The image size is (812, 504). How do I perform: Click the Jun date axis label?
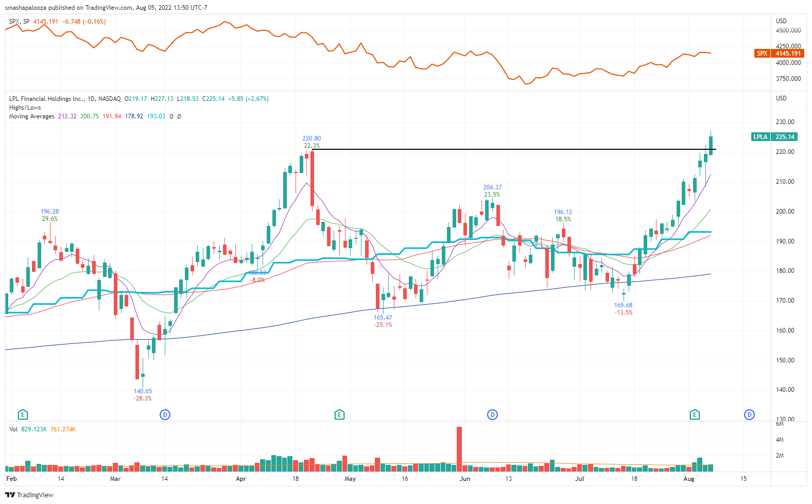click(x=465, y=479)
